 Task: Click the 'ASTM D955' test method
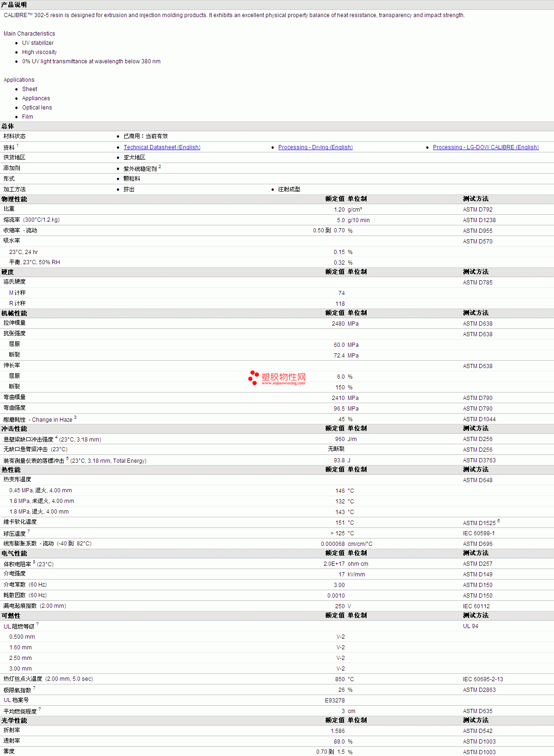(478, 231)
